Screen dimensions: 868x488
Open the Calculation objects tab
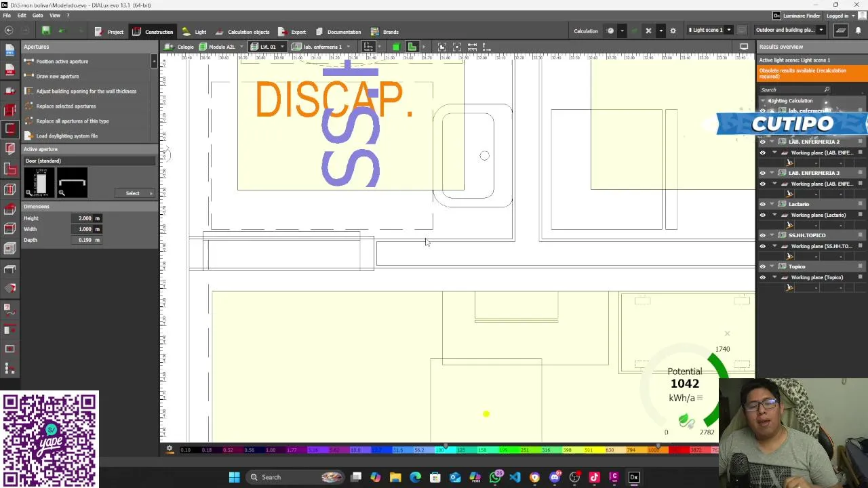point(242,32)
